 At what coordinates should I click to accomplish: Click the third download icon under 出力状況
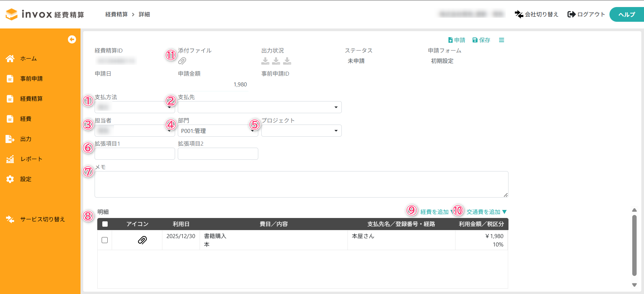[x=287, y=61]
